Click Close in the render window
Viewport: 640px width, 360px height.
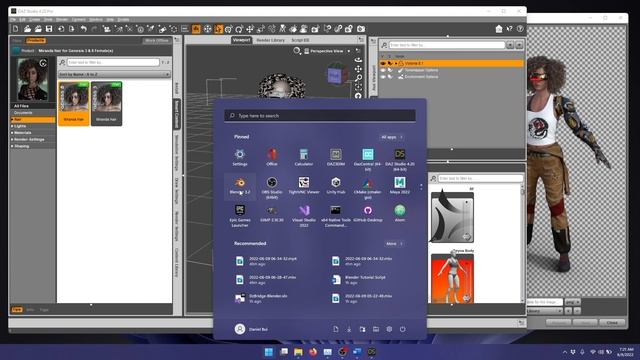point(612,322)
